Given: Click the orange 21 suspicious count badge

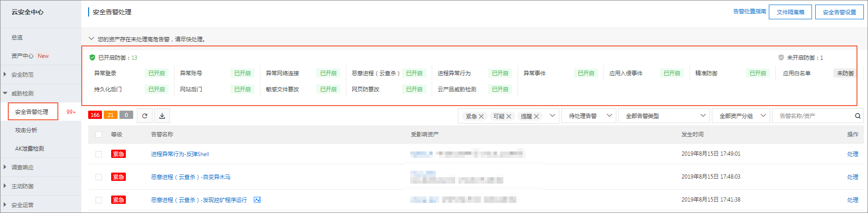Looking at the screenshot, I should click(111, 115).
